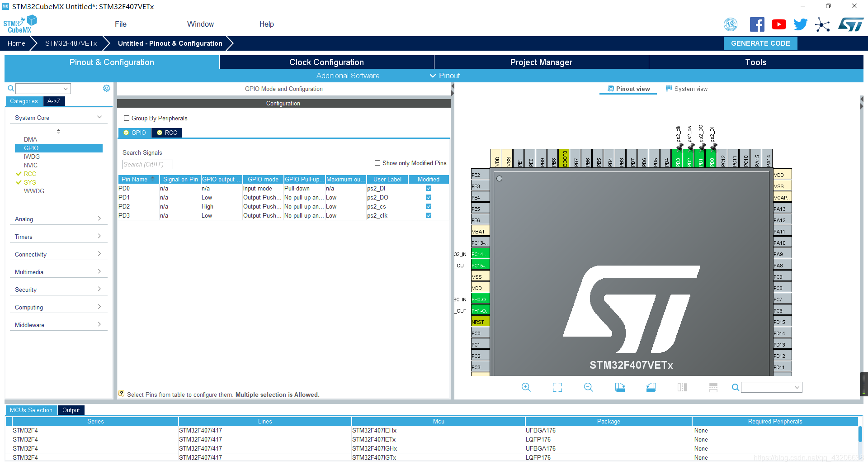Check Show only Modified Pins
The height and width of the screenshot is (466, 868).
click(x=377, y=163)
